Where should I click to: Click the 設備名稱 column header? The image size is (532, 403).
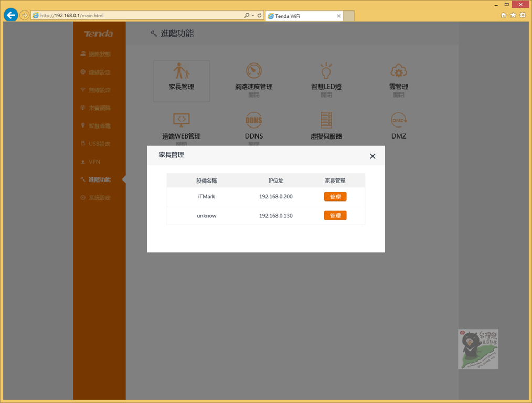pos(206,181)
